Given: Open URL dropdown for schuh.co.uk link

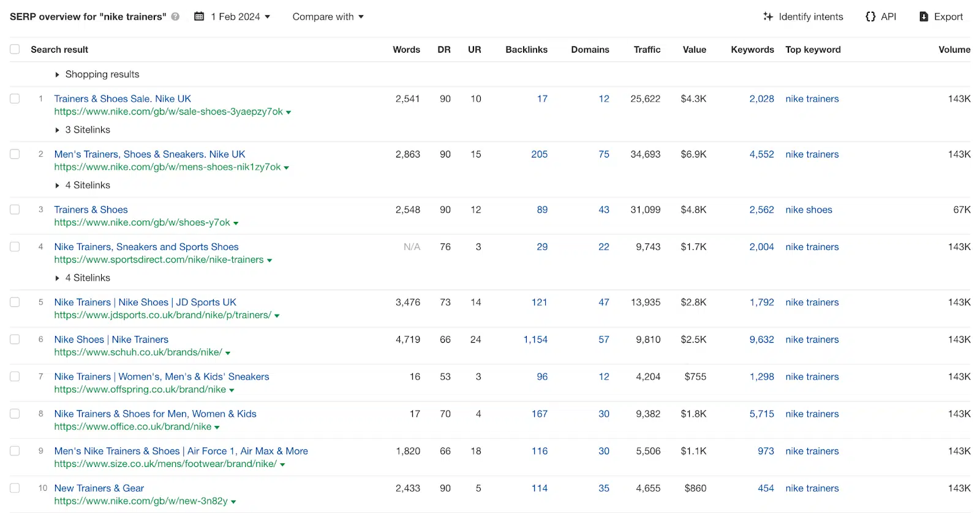Looking at the screenshot, I should [x=228, y=354].
